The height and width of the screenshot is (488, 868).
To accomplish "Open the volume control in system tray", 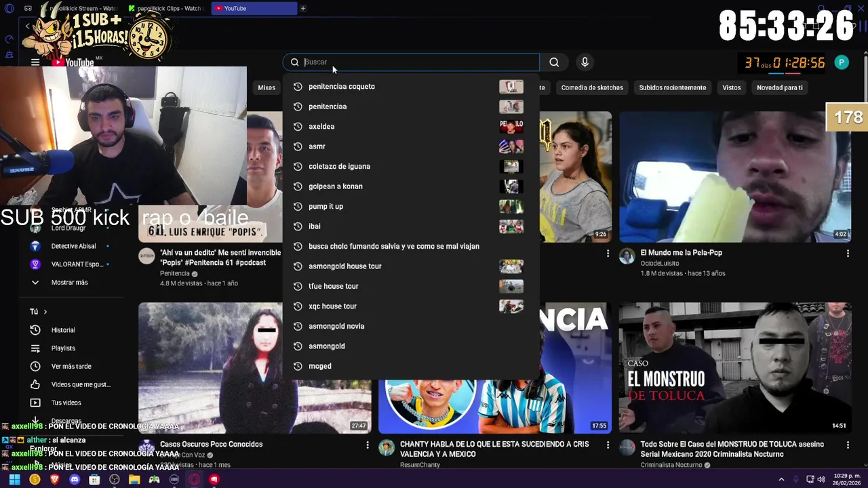I will 821,479.
